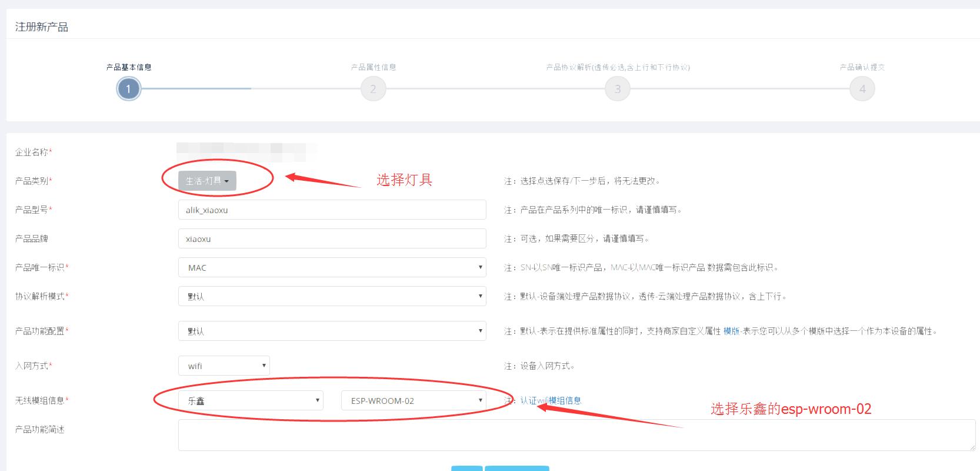Screen dimensions: 980x471
Task: Open the 乐鑫 module vendor dropdown
Action: click(251, 400)
